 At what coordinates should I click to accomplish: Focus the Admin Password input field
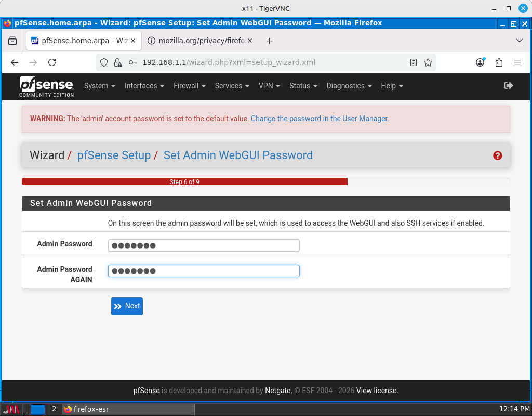(x=204, y=245)
